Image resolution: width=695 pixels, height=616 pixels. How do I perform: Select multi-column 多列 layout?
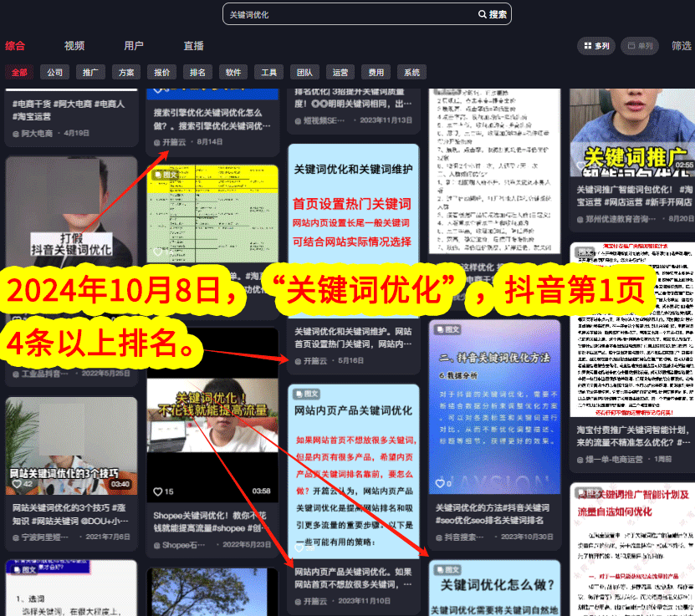click(596, 46)
